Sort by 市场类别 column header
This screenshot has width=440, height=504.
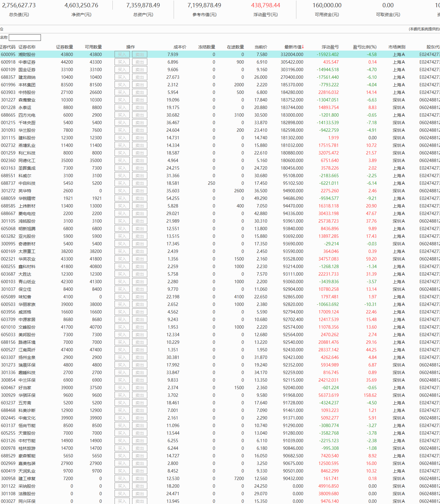(397, 47)
